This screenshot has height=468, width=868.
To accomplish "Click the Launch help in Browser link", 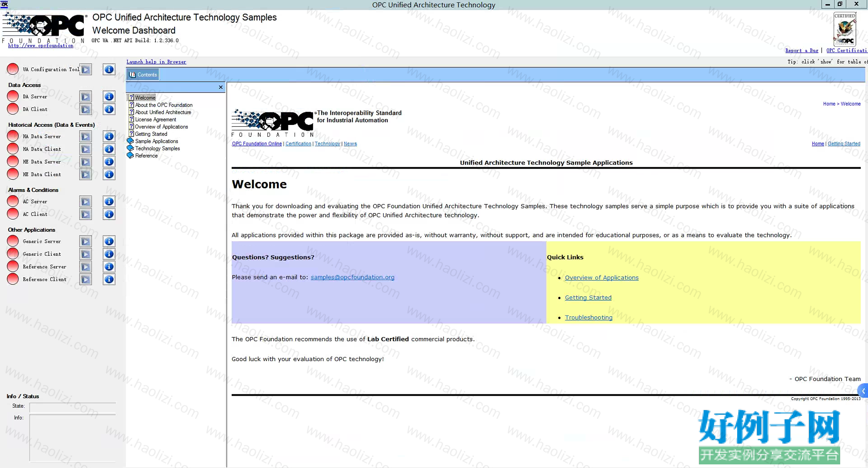I will [x=156, y=62].
